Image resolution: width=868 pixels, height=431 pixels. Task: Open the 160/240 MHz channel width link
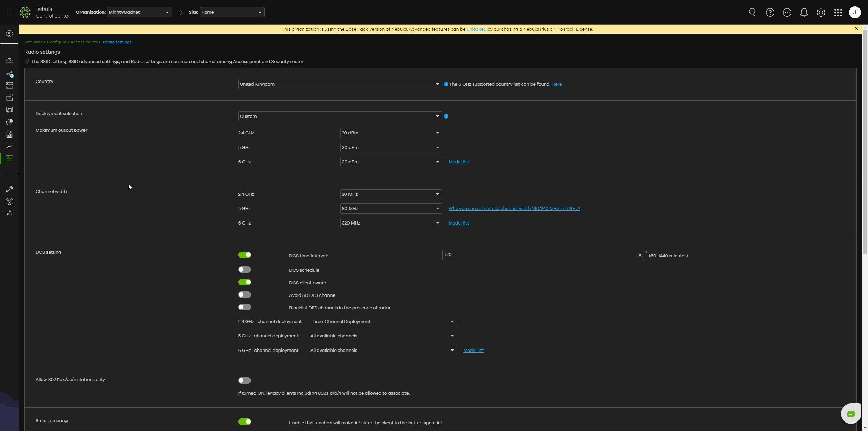[514, 209]
